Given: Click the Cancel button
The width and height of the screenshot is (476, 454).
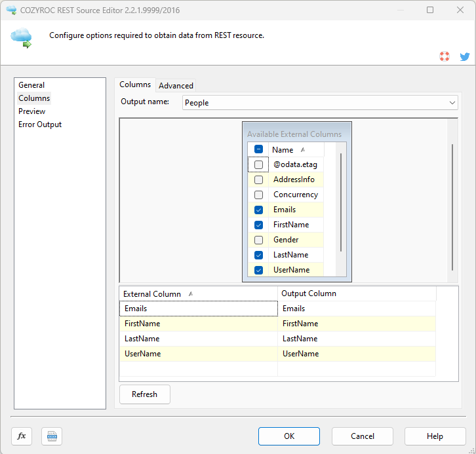Looking at the screenshot, I should pos(363,436).
